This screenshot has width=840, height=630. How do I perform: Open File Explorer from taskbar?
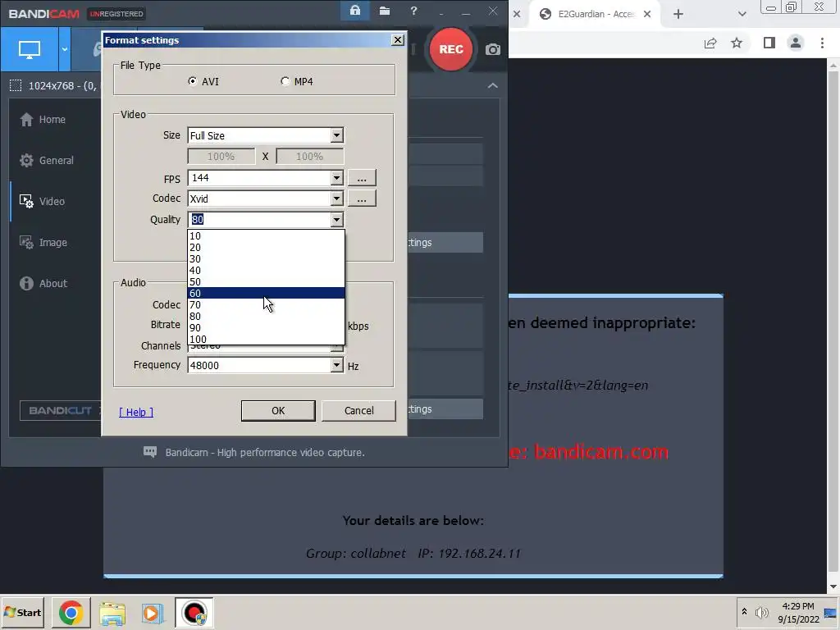pyautogui.click(x=112, y=613)
